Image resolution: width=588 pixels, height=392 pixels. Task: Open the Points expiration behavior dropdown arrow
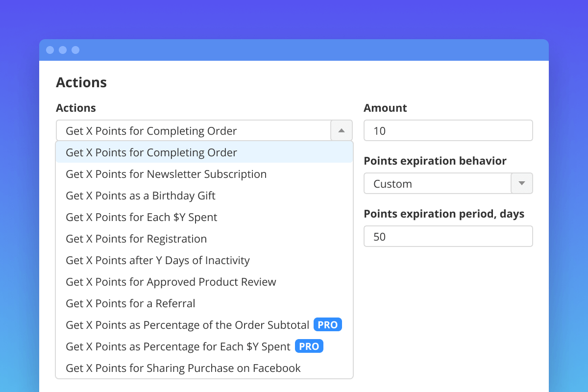pos(522,184)
